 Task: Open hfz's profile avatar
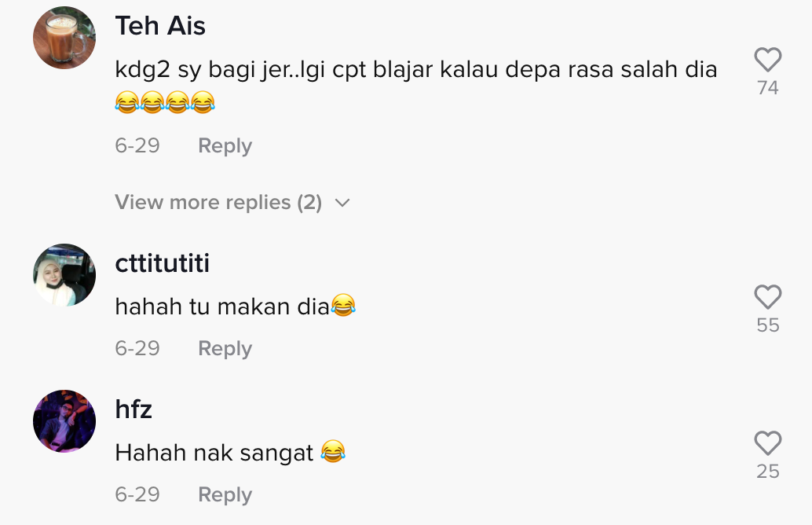(64, 421)
